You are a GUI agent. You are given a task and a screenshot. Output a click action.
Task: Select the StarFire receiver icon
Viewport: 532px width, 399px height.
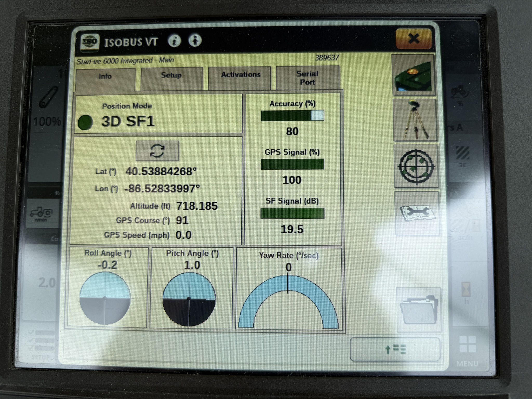(x=414, y=75)
